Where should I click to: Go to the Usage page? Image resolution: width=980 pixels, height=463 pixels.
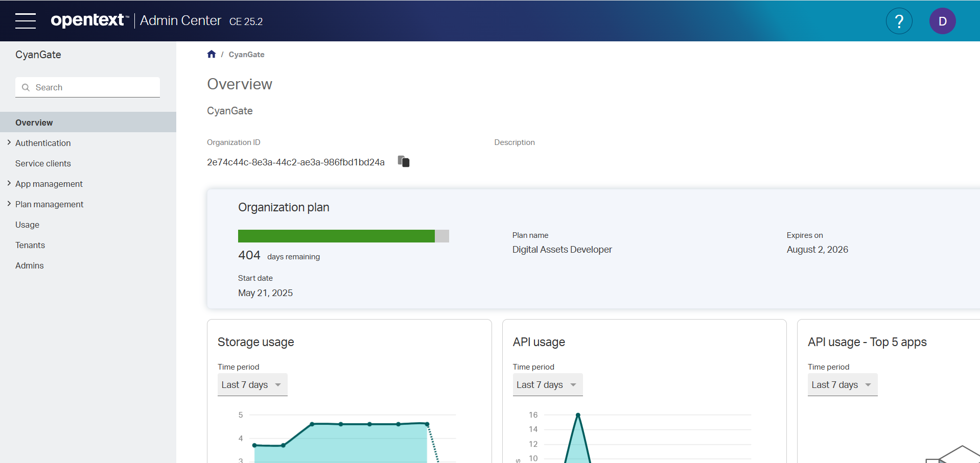click(x=27, y=225)
